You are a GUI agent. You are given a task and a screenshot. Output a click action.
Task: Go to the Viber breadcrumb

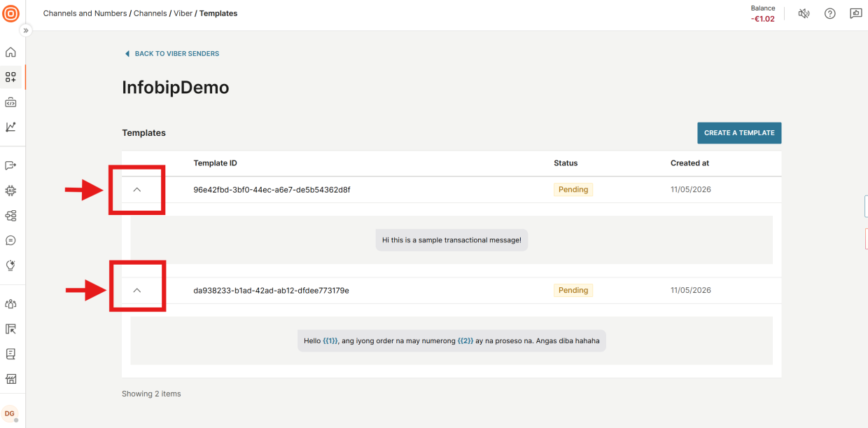pos(183,13)
